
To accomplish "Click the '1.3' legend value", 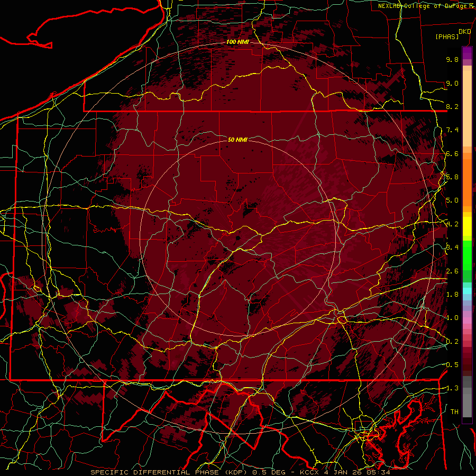I will pos(452,388).
